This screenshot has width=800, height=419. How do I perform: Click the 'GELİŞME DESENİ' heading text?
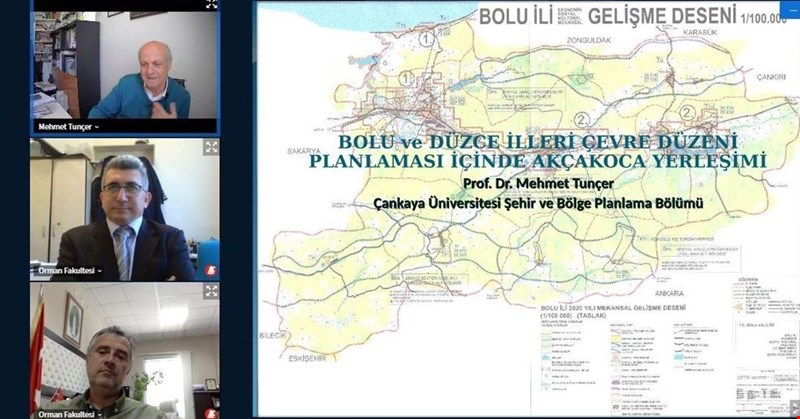click(x=662, y=16)
